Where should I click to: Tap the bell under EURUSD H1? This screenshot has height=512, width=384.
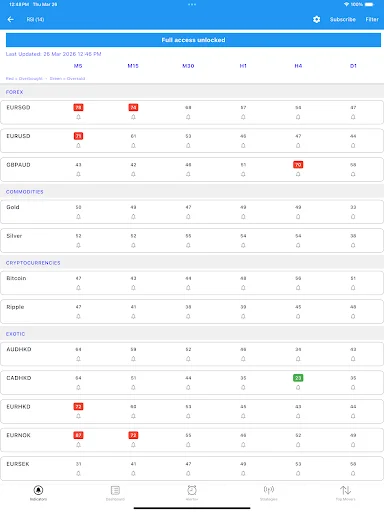coord(243,146)
